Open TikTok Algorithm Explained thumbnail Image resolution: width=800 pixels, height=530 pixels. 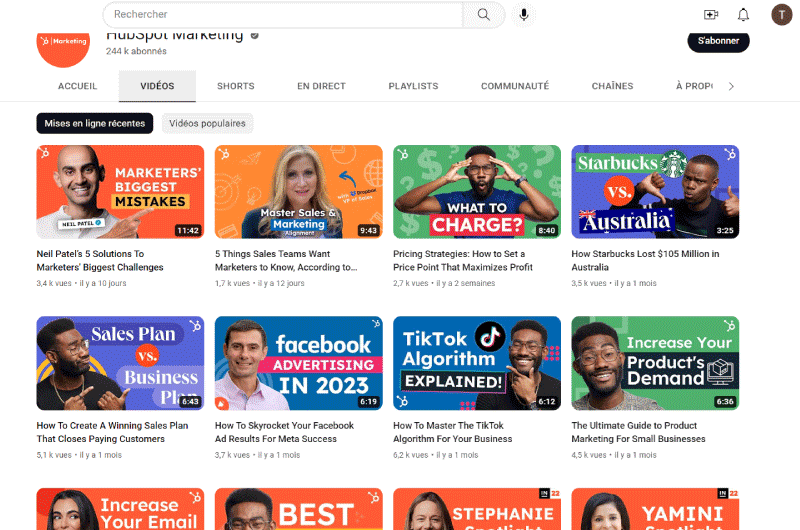point(477,363)
